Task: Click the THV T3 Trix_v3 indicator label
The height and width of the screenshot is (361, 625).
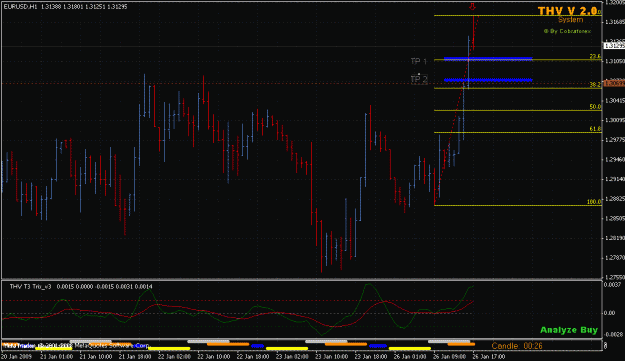Action: pos(30,286)
